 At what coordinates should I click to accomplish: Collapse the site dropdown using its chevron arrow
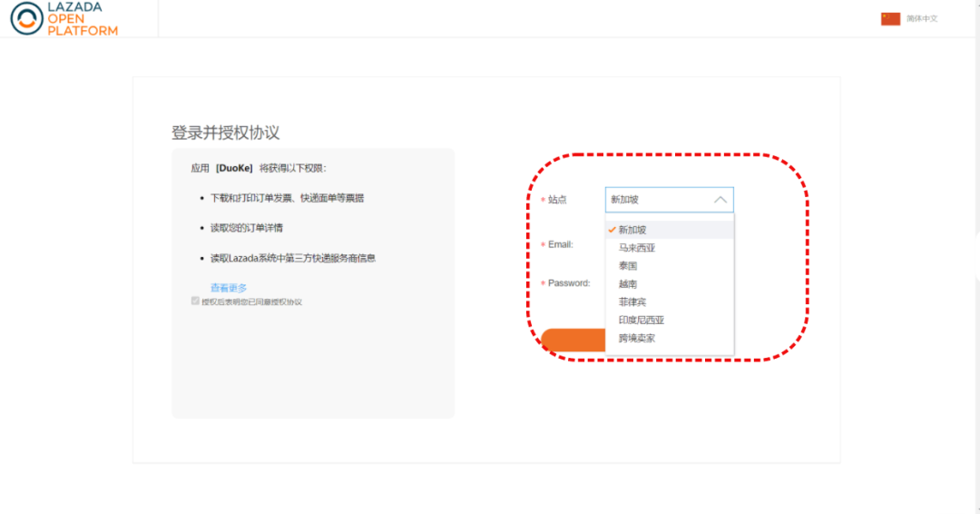click(x=720, y=200)
